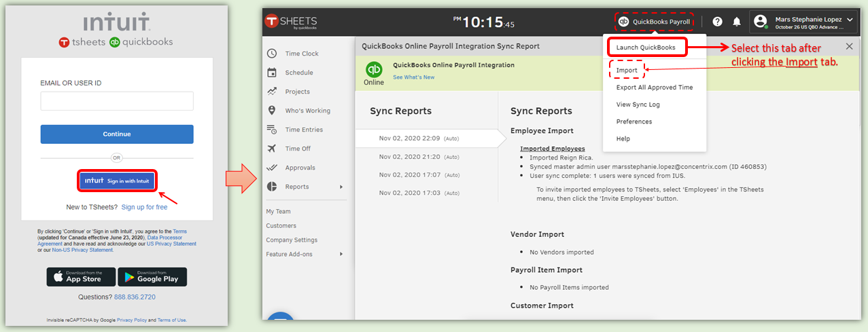The width and height of the screenshot is (868, 332).
Task: Expand the Feature Add-ons submenu arrow
Action: (341, 254)
